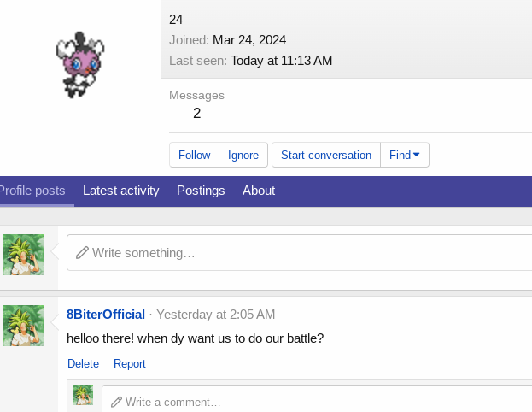Start conversation with this user
This screenshot has width=532, height=412.
tap(326, 155)
